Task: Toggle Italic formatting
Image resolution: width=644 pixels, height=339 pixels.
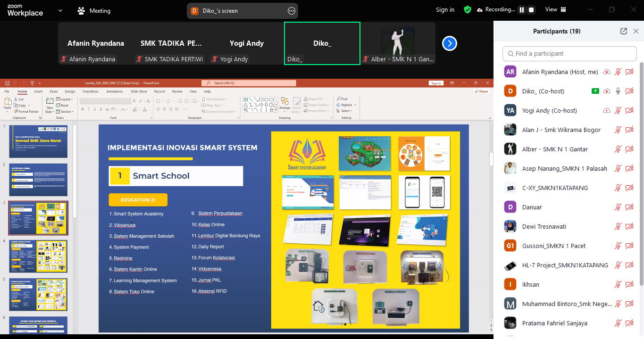Action: pyautogui.click(x=88, y=109)
